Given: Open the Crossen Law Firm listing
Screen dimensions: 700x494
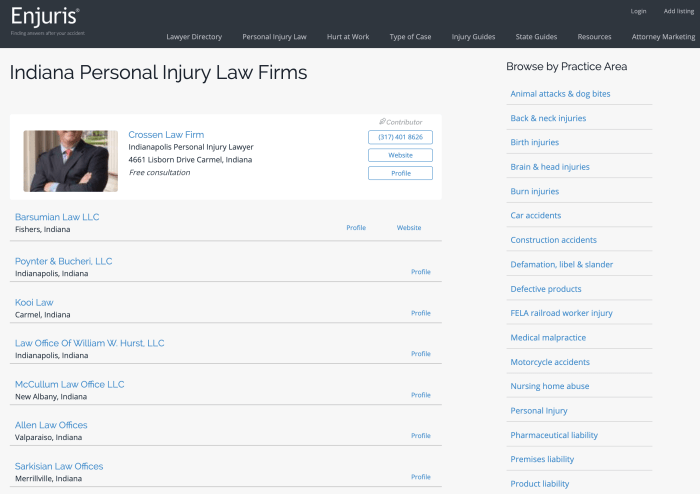Looking at the screenshot, I should (166, 134).
